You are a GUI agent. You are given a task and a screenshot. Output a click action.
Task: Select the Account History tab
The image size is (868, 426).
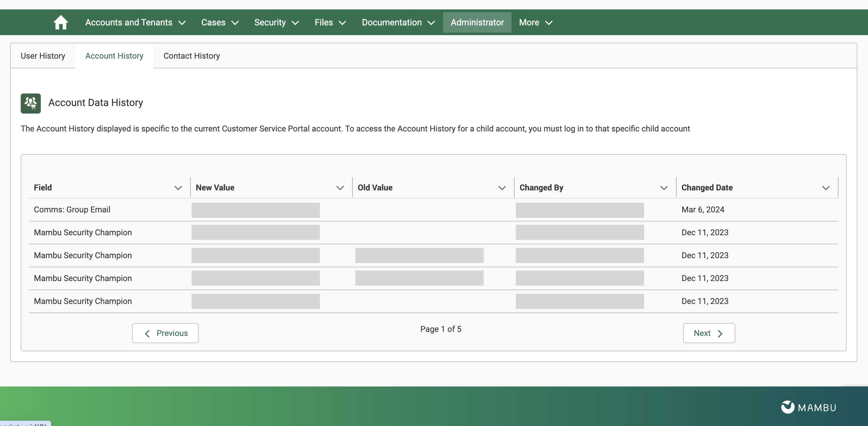point(114,56)
